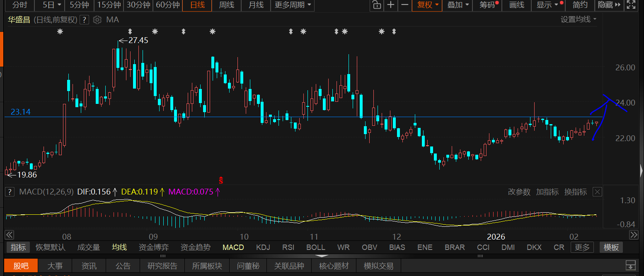
Task: Select the BRAR indicator
Action: (x=455, y=247)
